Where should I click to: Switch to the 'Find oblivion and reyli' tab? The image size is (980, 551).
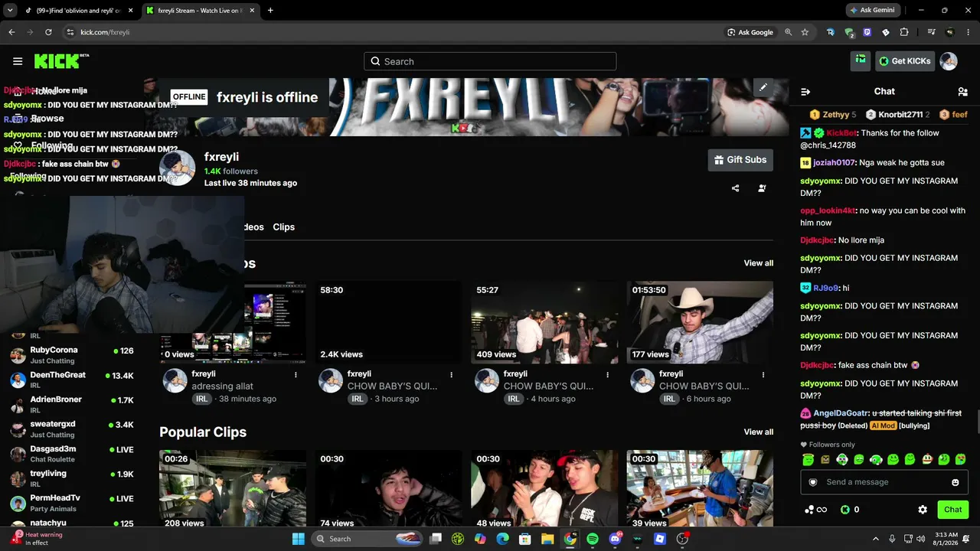pos(78,11)
